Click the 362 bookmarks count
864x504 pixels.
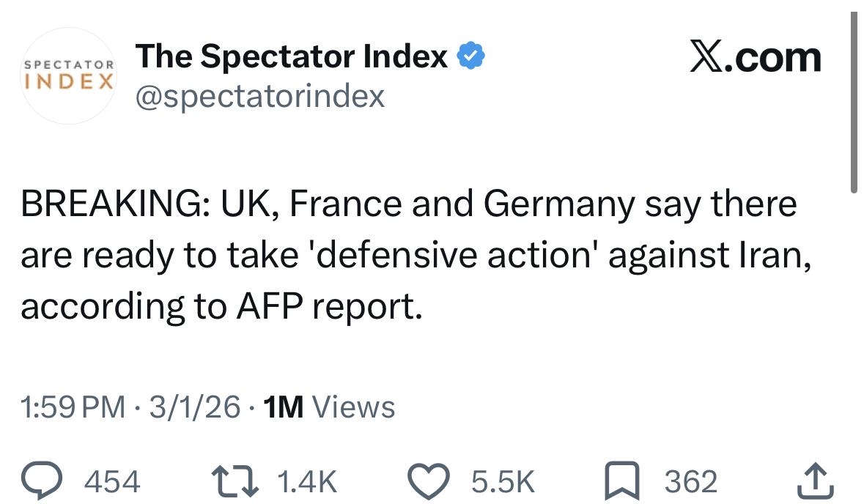690,481
